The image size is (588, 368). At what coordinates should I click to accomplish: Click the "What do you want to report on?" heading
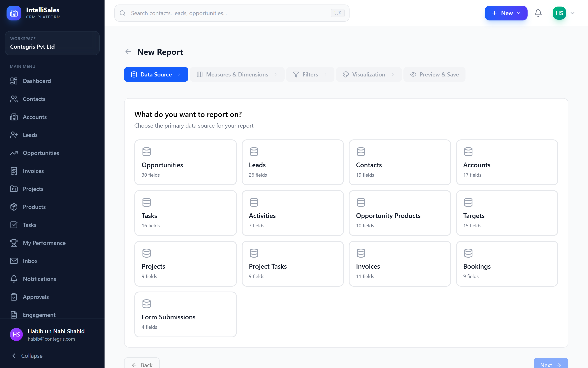tap(188, 114)
